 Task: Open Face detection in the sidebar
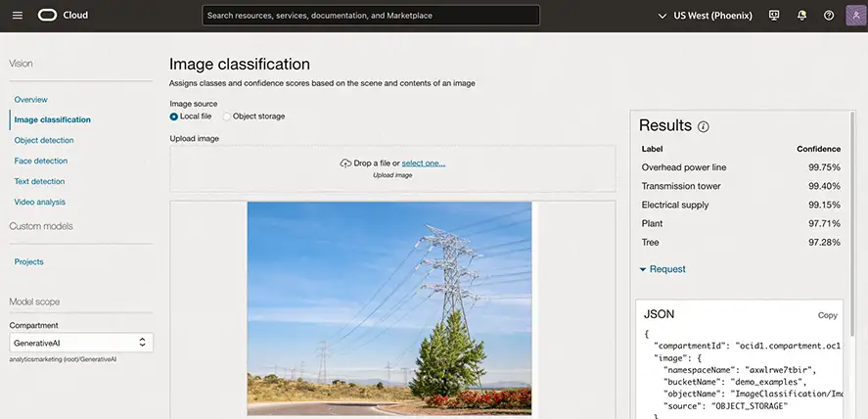tap(41, 161)
